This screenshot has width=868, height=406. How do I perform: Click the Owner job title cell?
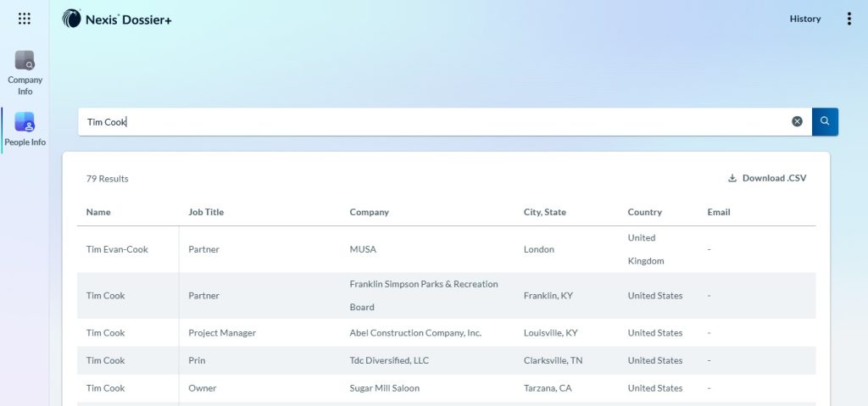202,388
